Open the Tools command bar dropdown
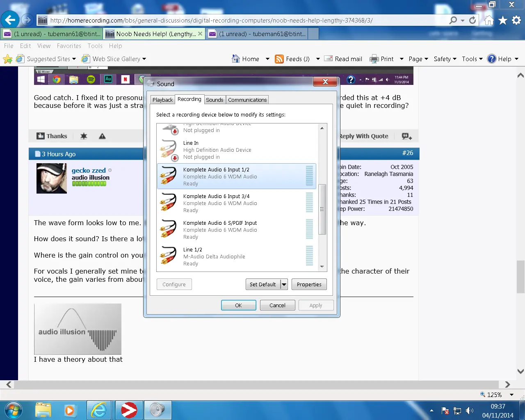The width and height of the screenshot is (525, 420). click(x=472, y=59)
